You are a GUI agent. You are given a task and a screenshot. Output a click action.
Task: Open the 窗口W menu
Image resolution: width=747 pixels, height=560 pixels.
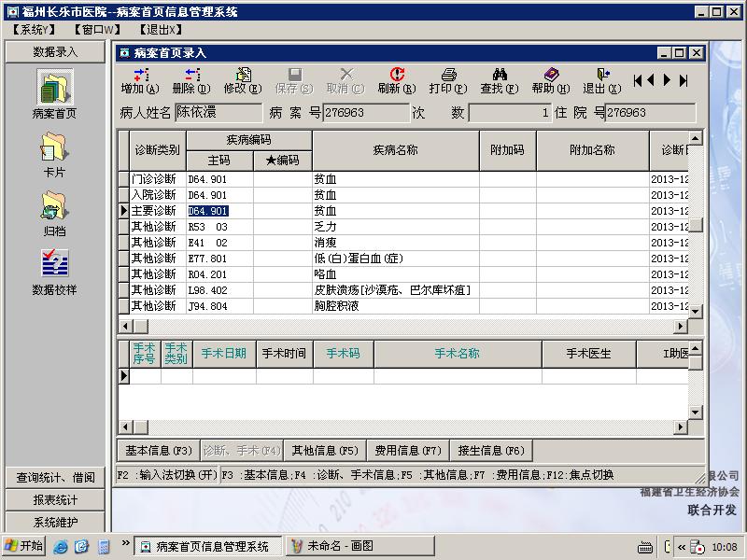(x=97, y=30)
